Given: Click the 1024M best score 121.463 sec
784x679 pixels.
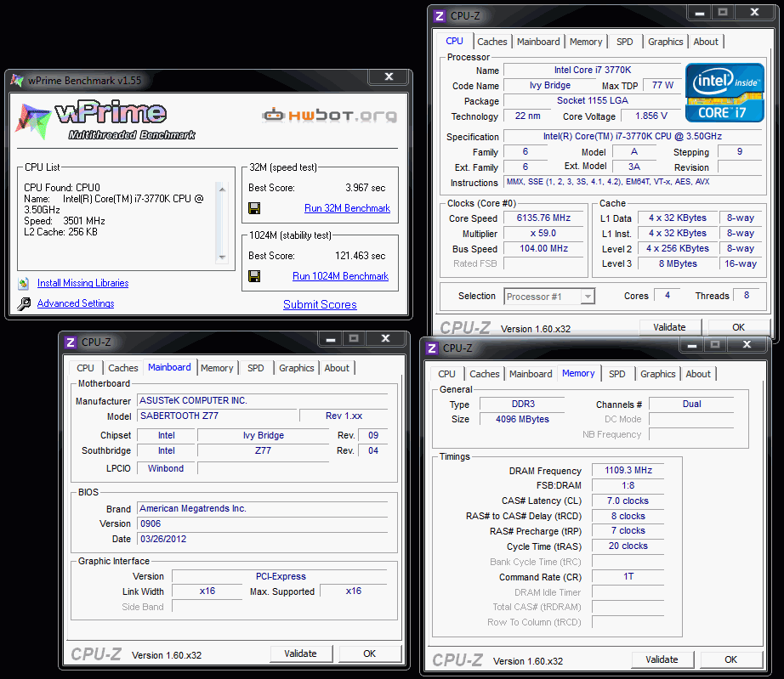Looking at the screenshot, I should 360,256.
